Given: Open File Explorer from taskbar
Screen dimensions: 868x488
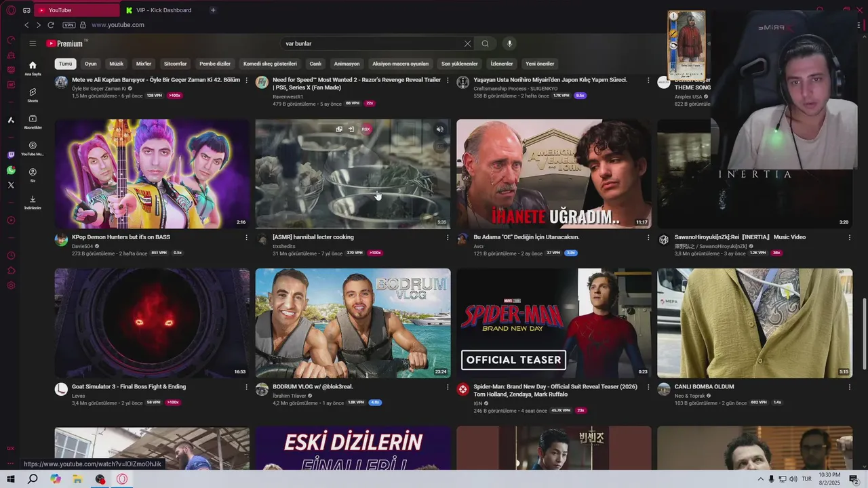Looking at the screenshot, I should pos(77,479).
